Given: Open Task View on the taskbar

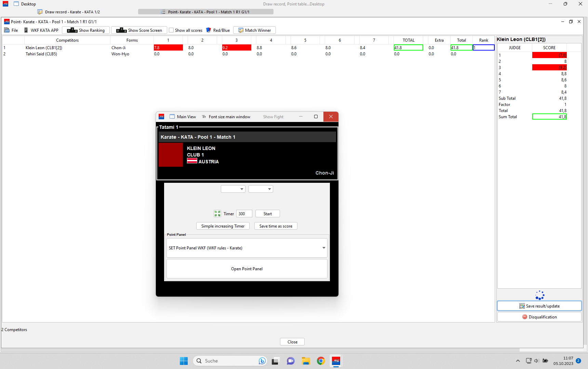Looking at the screenshot, I should pos(275,361).
